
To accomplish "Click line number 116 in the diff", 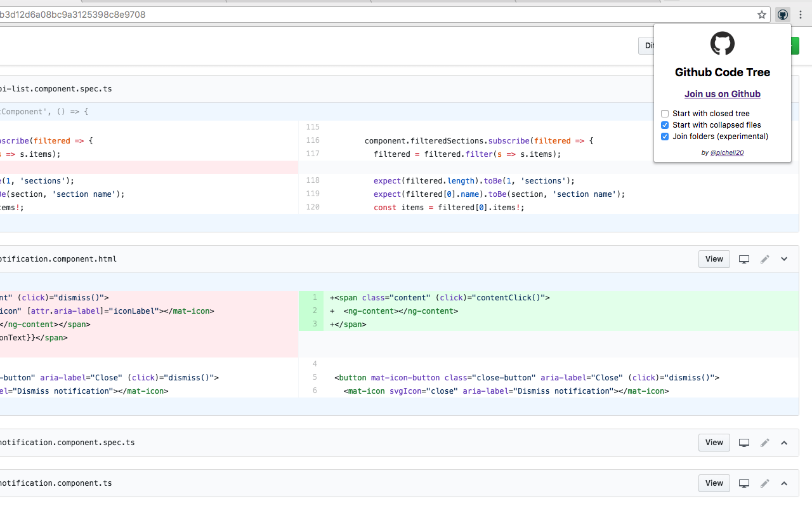I will 313,140.
